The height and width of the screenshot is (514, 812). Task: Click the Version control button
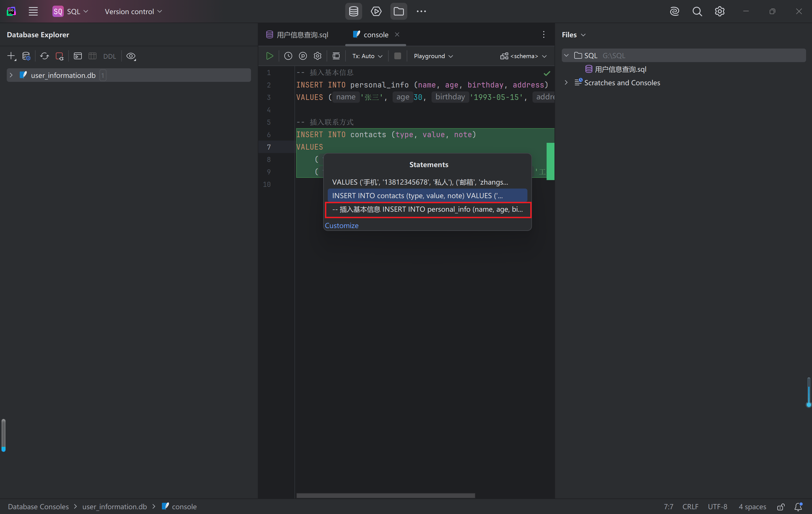coord(133,12)
